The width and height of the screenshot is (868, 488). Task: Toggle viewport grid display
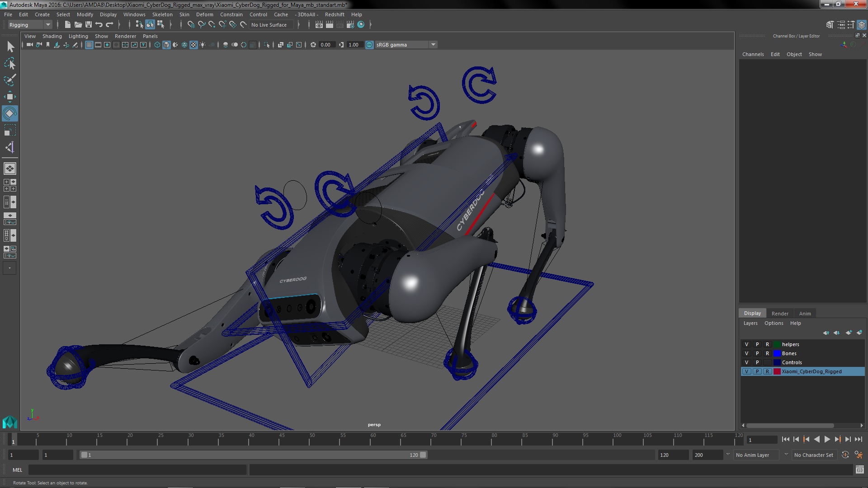tap(89, 45)
